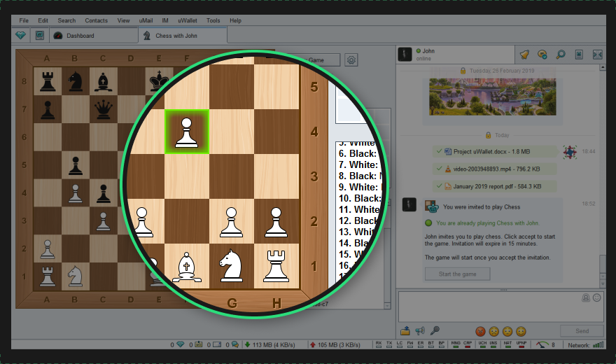Open the Help menu
The width and height of the screenshot is (616, 364).
point(235,20)
